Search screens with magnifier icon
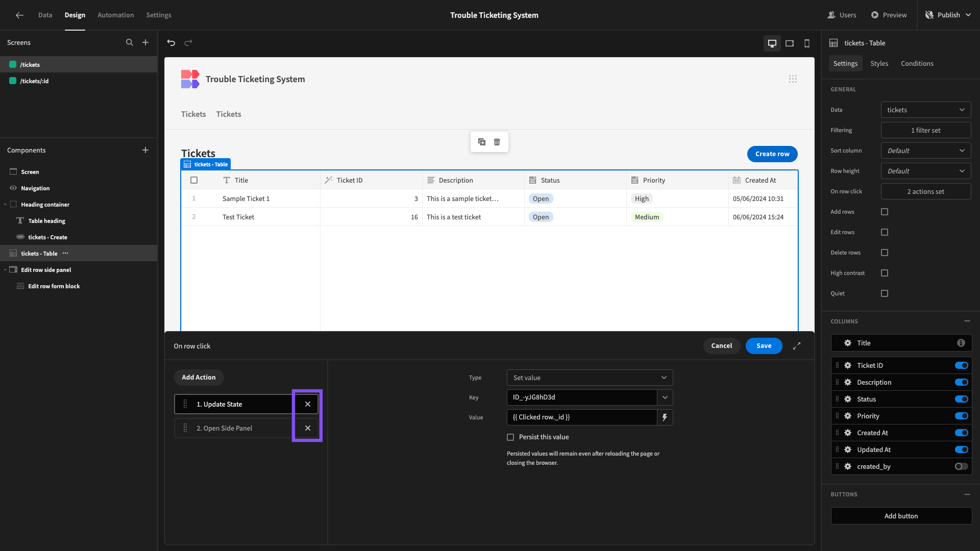 130,43
